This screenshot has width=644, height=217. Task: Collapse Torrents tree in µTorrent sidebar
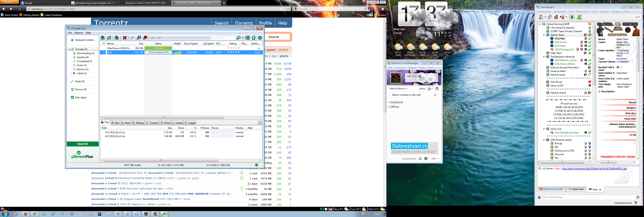(69, 49)
